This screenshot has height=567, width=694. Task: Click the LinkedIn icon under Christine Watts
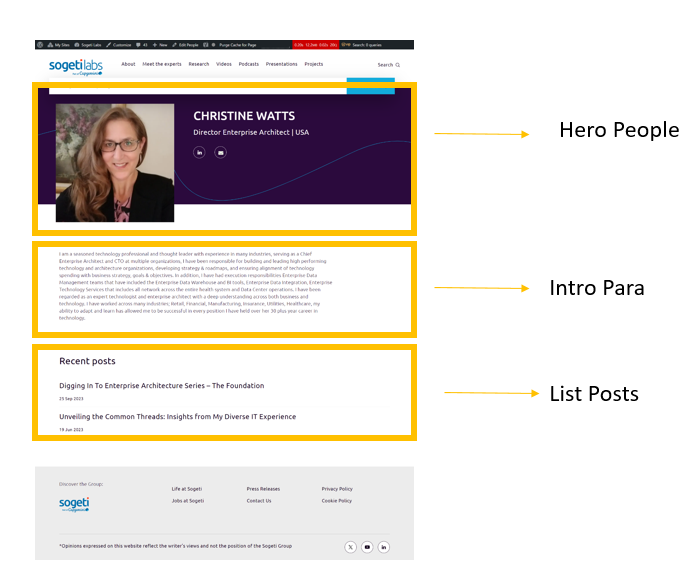coord(199,152)
